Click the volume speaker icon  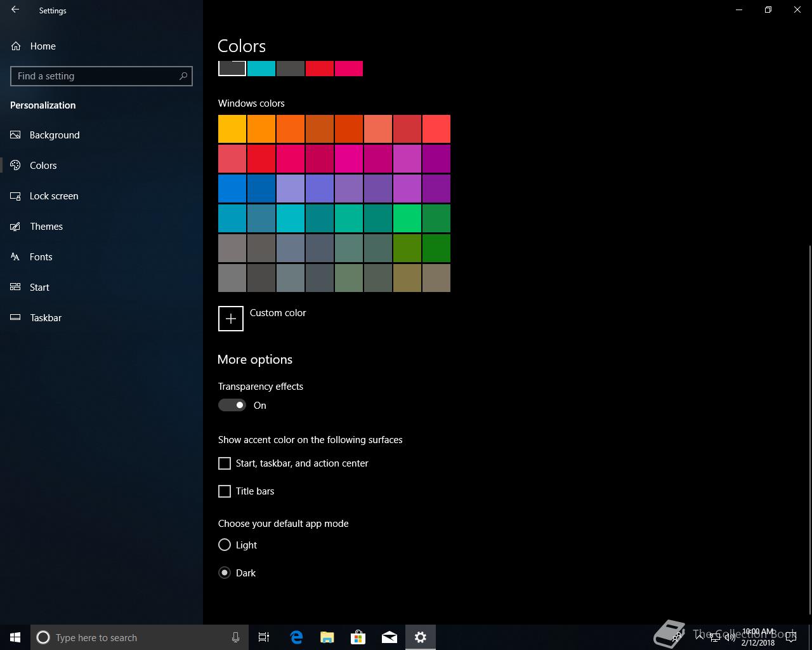point(730,637)
